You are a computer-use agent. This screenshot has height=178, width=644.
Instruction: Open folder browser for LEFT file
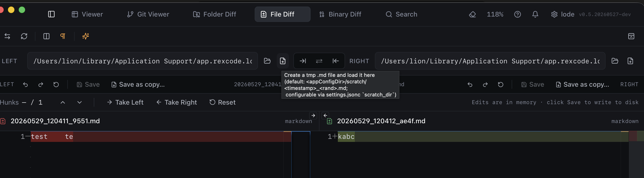click(x=267, y=61)
